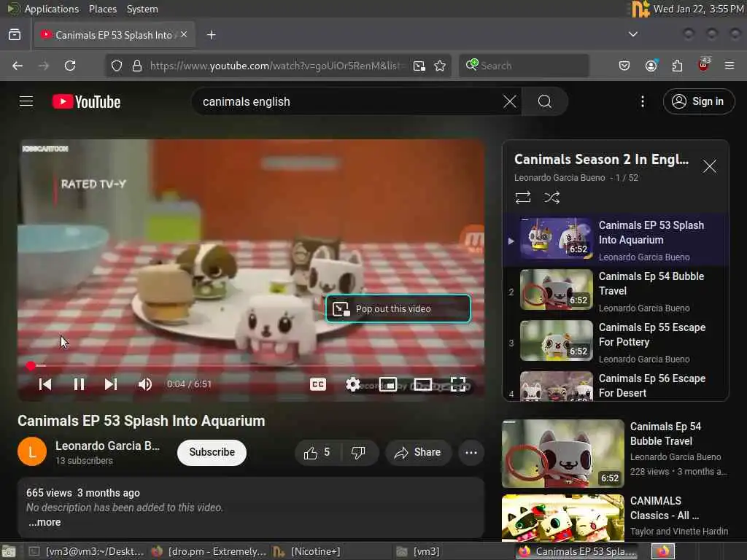Screen dimensions: 747x560
Task: Open the Leonardo Garcia B... channel name
Action: tap(108, 446)
